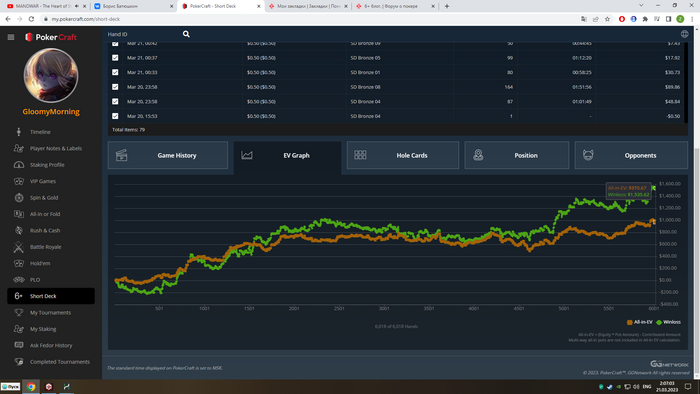Click the Spin & Gold icon
Viewport: 700px width, 394px height.
(x=19, y=198)
